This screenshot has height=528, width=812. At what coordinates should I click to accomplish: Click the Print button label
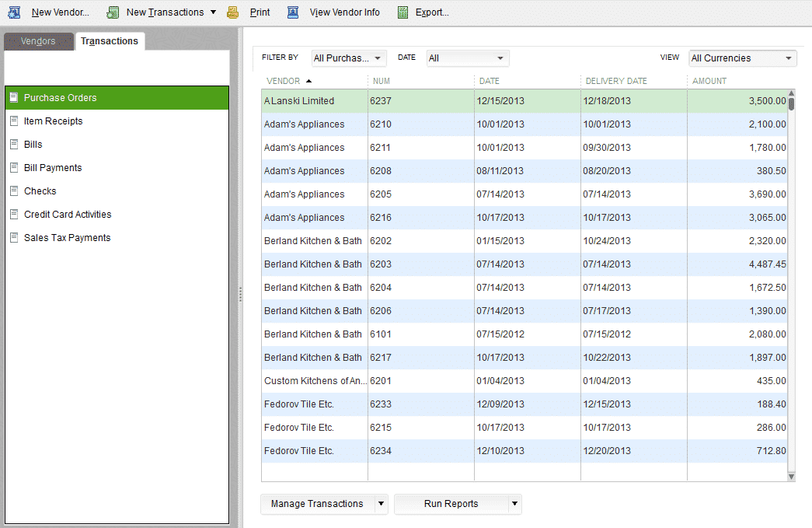(260, 12)
